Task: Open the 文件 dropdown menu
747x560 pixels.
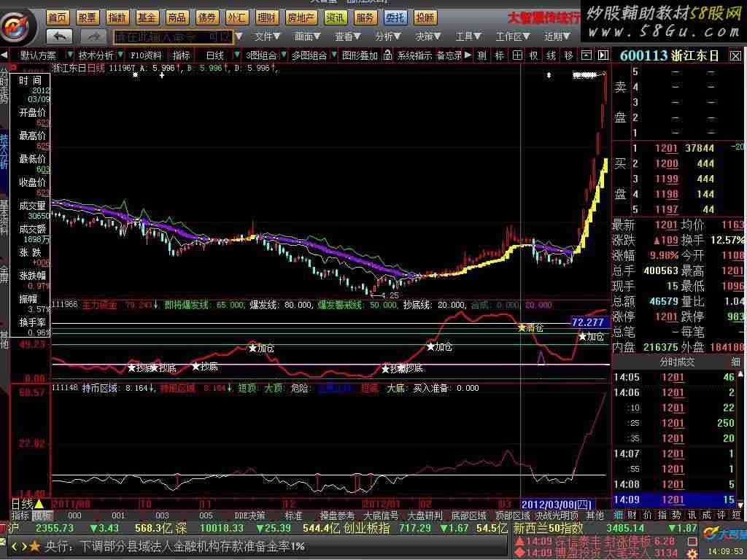Action: point(267,36)
